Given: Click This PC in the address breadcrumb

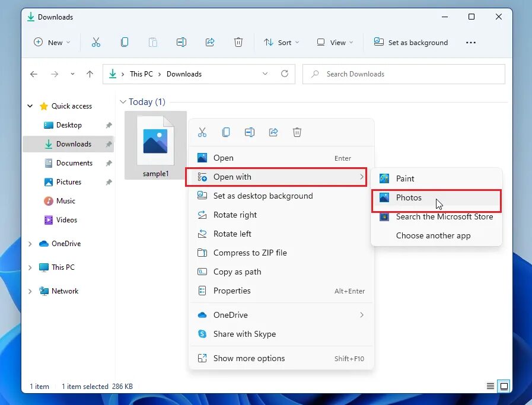Looking at the screenshot, I should coord(141,74).
